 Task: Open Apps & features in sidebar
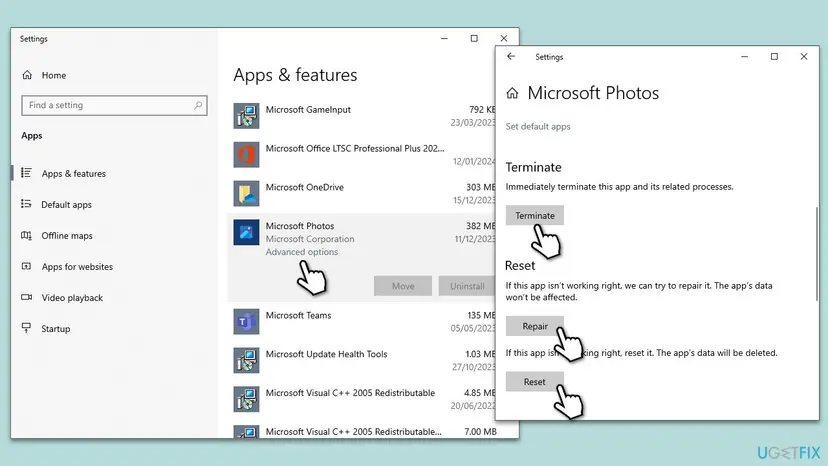(x=73, y=173)
